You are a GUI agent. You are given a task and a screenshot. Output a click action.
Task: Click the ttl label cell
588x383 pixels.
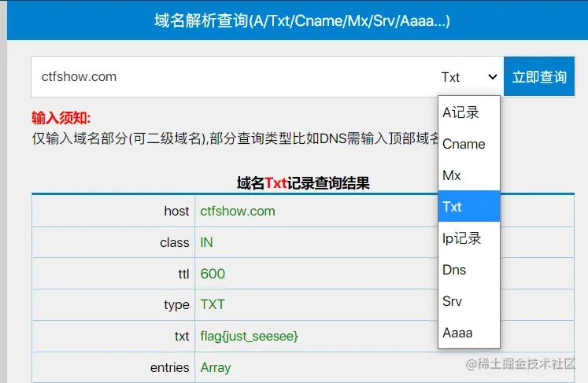(113, 274)
